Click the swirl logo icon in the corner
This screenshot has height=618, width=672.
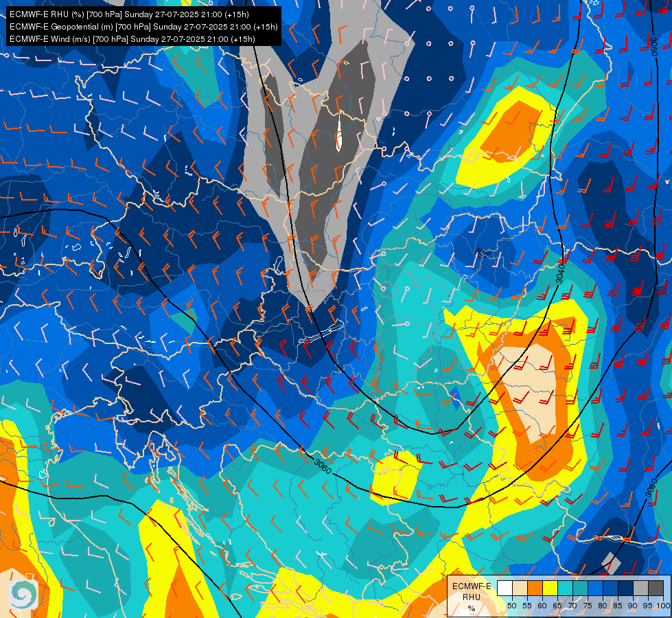[x=23, y=594]
